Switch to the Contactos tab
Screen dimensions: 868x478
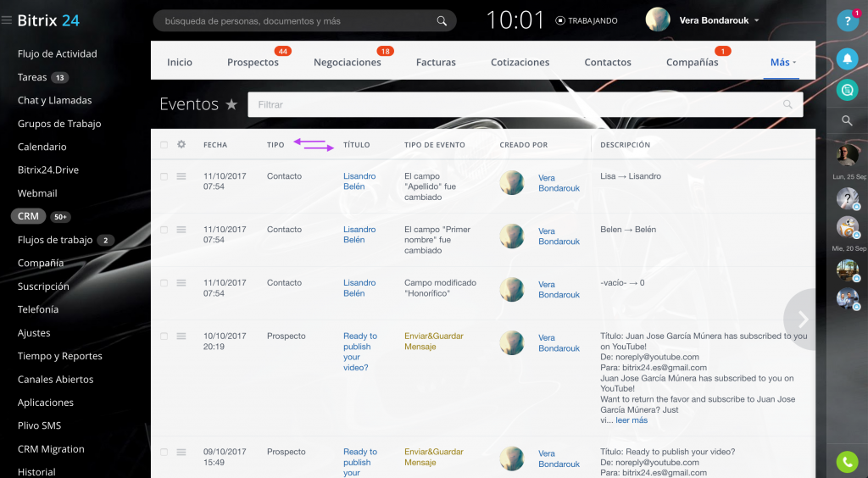pos(608,63)
